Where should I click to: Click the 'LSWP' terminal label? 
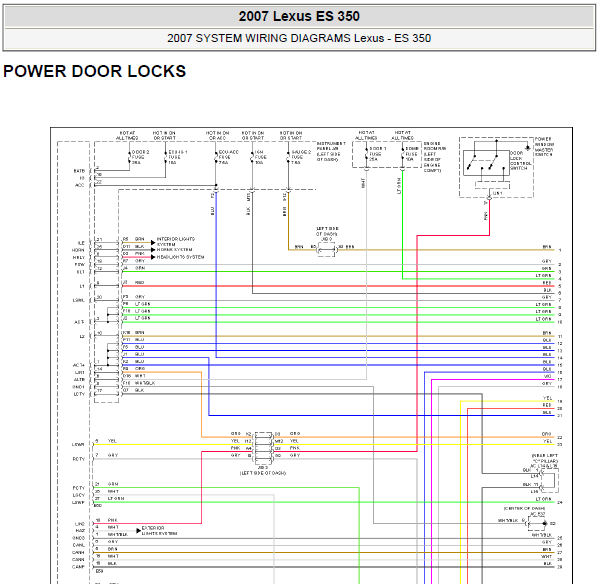click(79, 502)
